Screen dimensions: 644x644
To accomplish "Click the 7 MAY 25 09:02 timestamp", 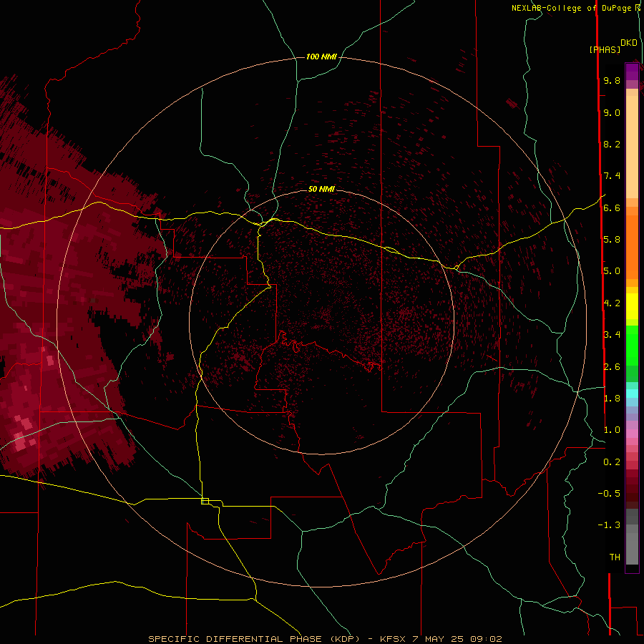I will [x=457, y=639].
